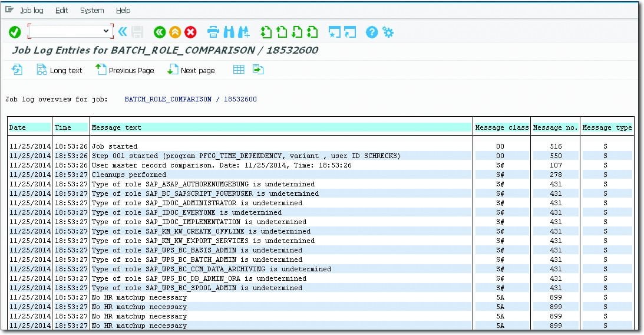The image size is (644, 335).
Task: Click the Message type column header
Action: [x=607, y=127]
